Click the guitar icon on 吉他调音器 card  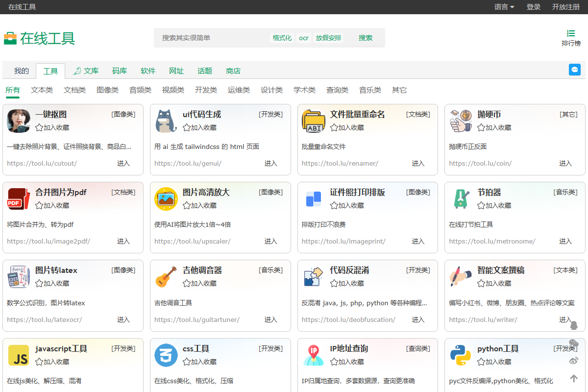pos(166,276)
